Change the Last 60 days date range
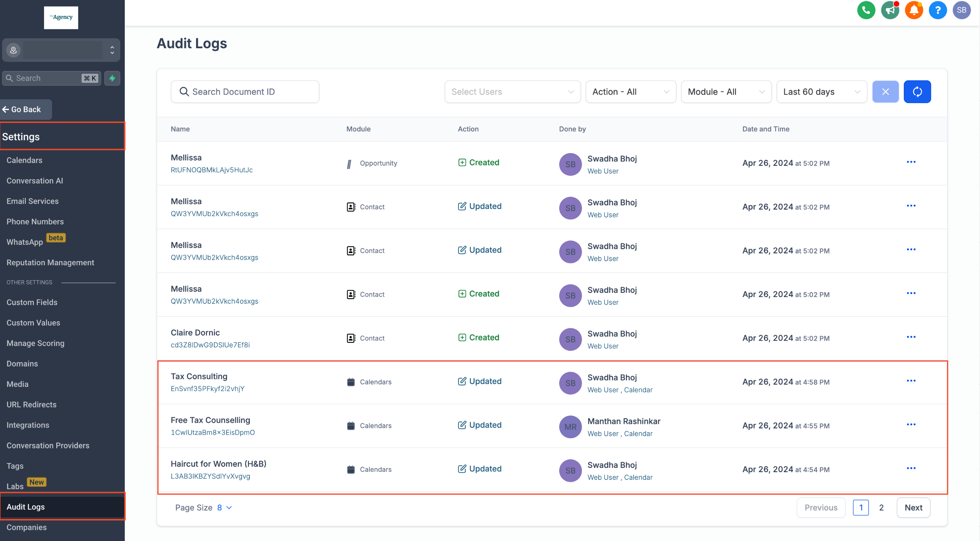The image size is (980, 541). (821, 92)
